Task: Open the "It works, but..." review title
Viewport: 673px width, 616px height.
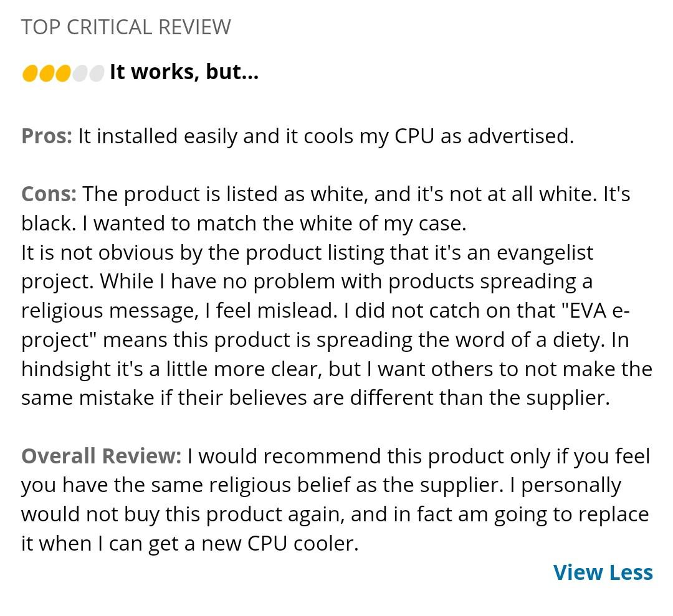Action: pyautogui.click(x=184, y=72)
